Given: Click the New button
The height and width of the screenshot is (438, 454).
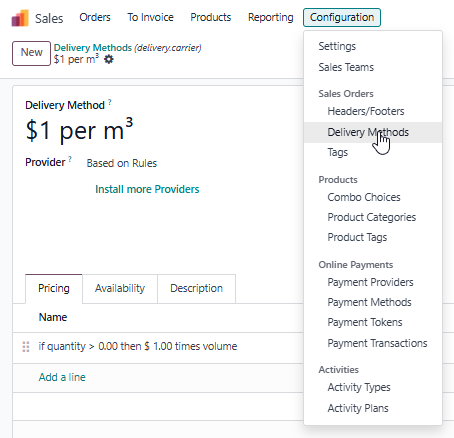Looking at the screenshot, I should pyautogui.click(x=31, y=53).
